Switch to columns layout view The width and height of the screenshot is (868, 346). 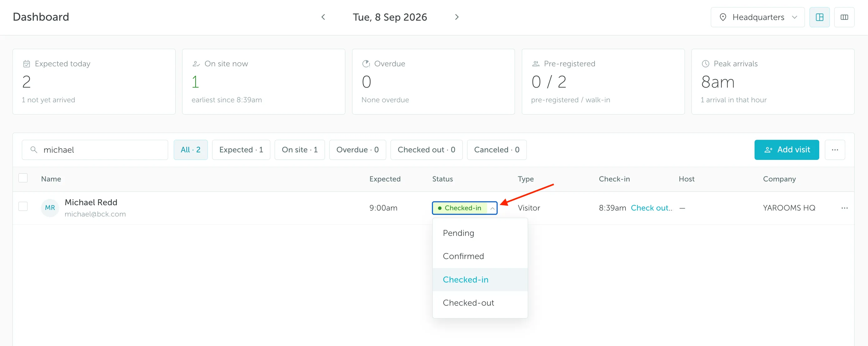tap(844, 17)
